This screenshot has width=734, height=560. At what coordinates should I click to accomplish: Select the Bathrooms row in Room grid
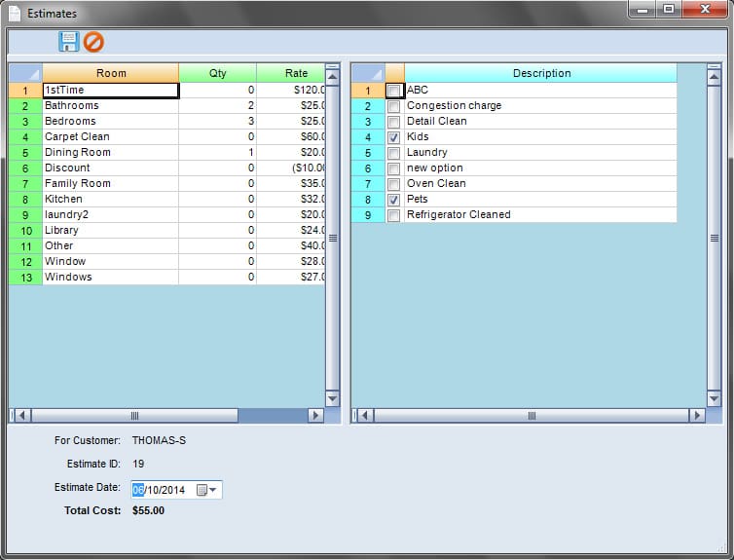[110, 105]
